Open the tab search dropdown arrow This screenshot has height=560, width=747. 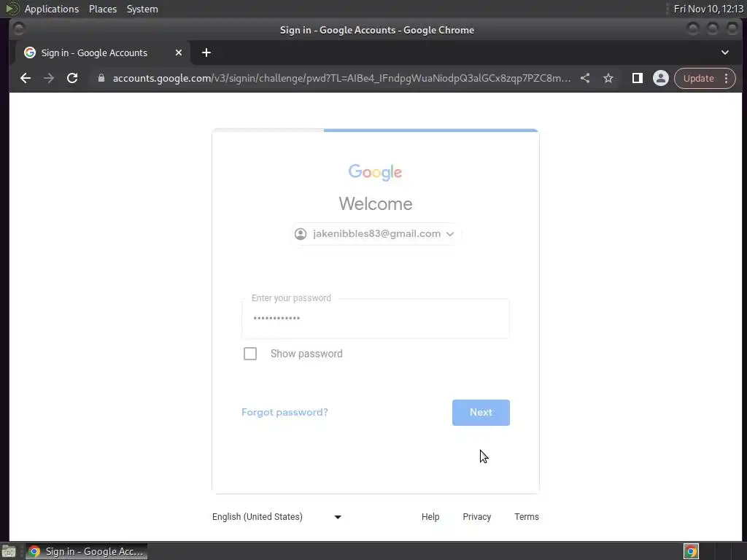point(724,52)
